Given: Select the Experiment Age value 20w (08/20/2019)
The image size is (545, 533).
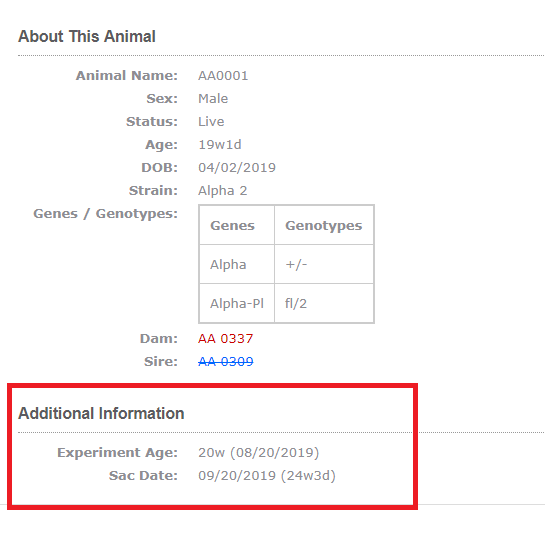Looking at the screenshot, I should coord(259,452).
